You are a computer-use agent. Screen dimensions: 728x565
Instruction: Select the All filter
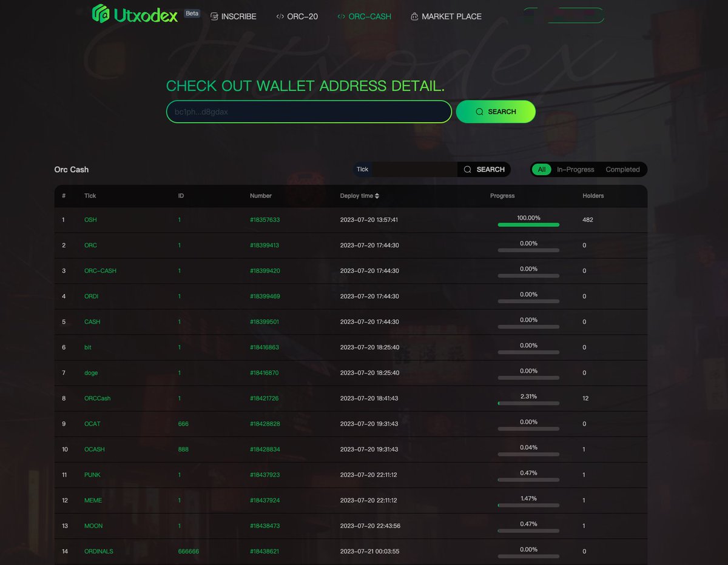[542, 169]
